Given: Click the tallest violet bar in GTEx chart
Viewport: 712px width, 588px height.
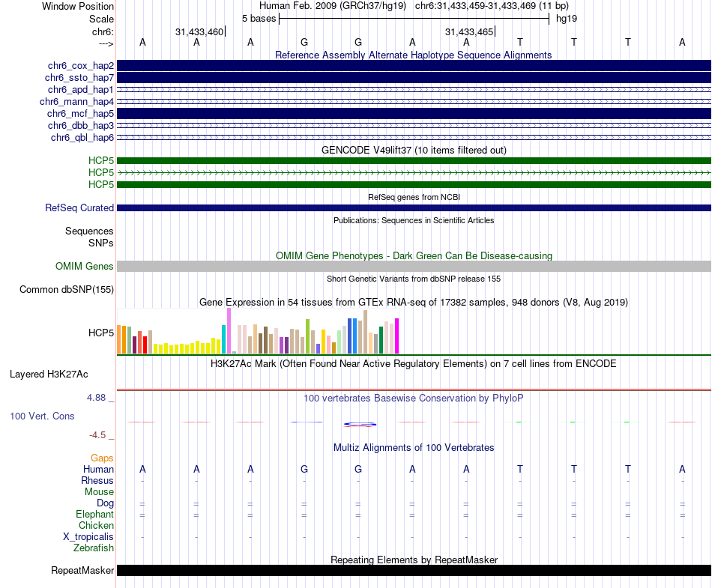Looking at the screenshot, I should (229, 331).
